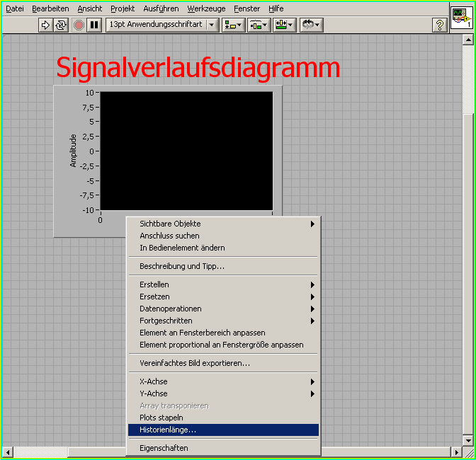Screen dimensions: 476x460
Task: Open Eigenschaften from context menu
Action: click(x=223, y=448)
